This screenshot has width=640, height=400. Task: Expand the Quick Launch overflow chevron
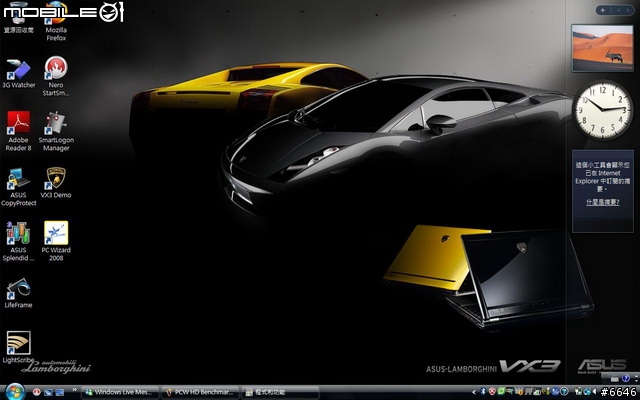(75, 390)
